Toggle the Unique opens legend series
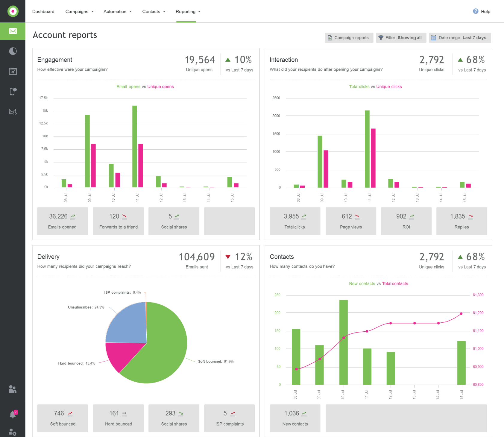Viewport: 504px width, 437px height. tap(160, 87)
